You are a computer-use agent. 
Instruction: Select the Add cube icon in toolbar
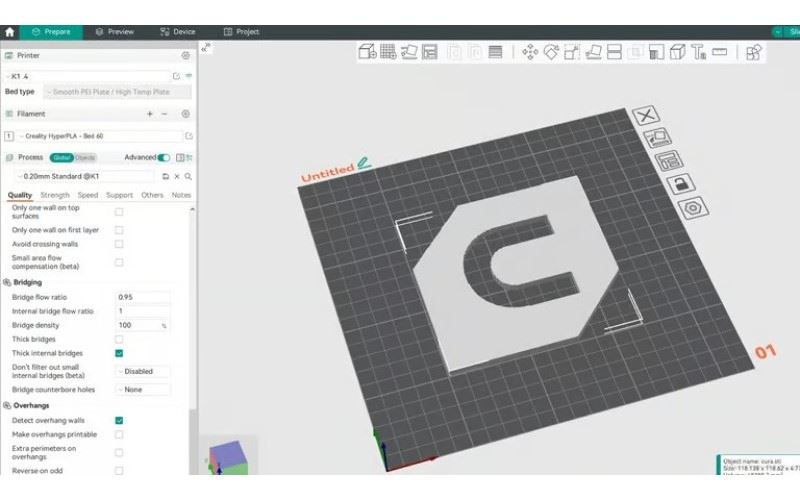coord(367,52)
